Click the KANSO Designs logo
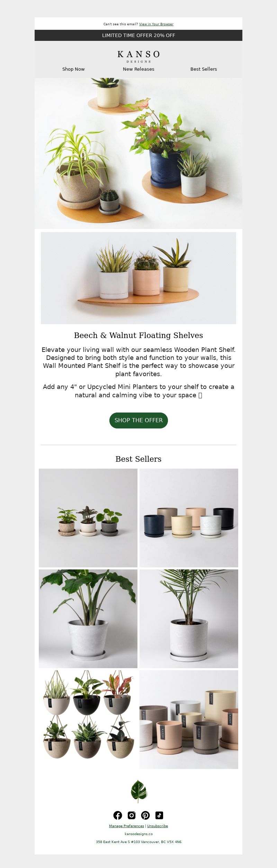Image resolution: width=277 pixels, height=868 pixels. (x=138, y=56)
